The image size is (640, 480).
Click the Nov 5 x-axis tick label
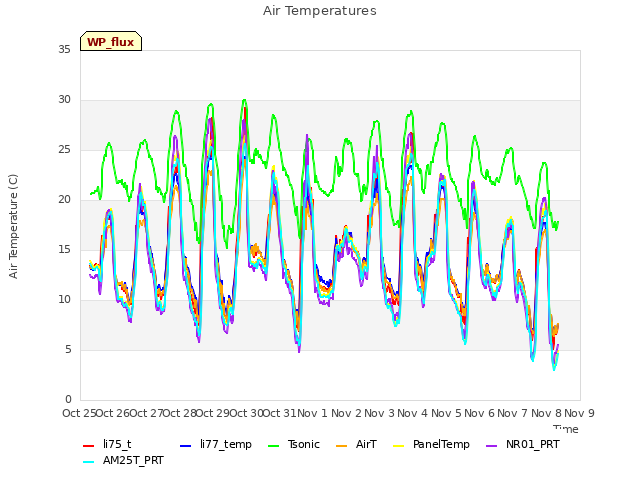point(446,413)
